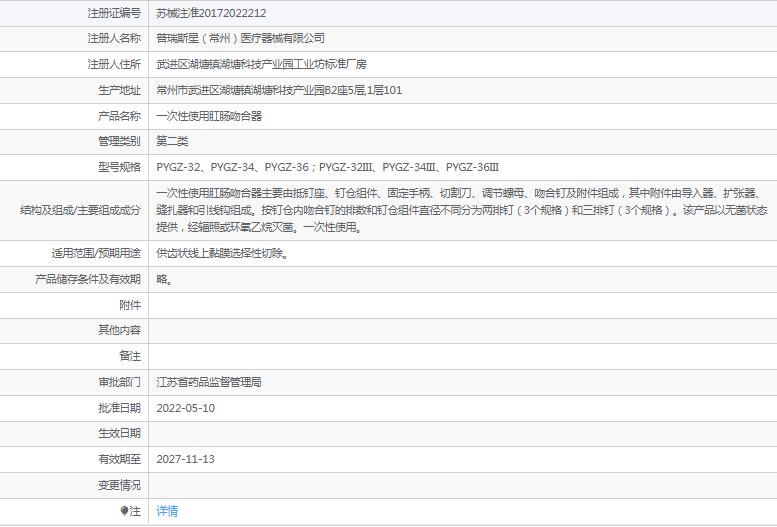Click the 产品储存条件及有效期 label

coord(88,279)
